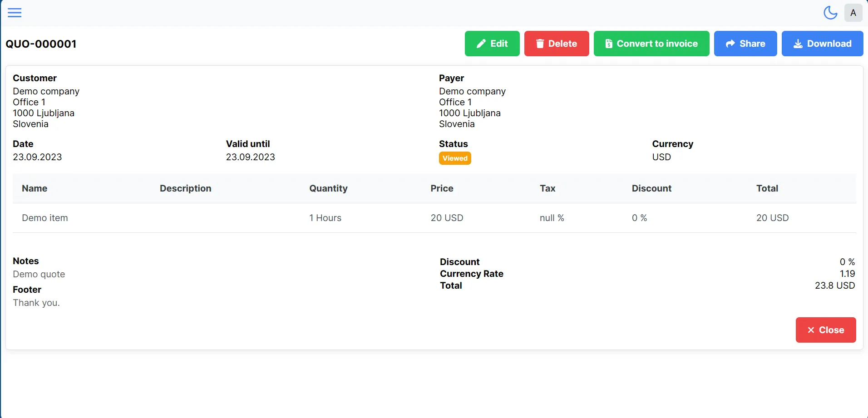Open the user avatar 'A' menu
Screen dimensions: 868x418
(x=853, y=13)
